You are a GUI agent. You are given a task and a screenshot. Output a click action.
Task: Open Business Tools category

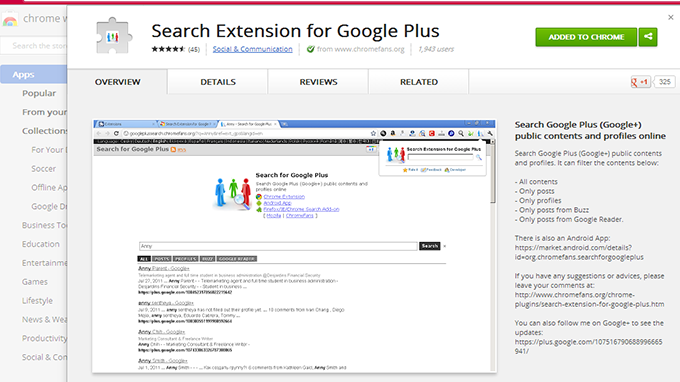[45, 225]
